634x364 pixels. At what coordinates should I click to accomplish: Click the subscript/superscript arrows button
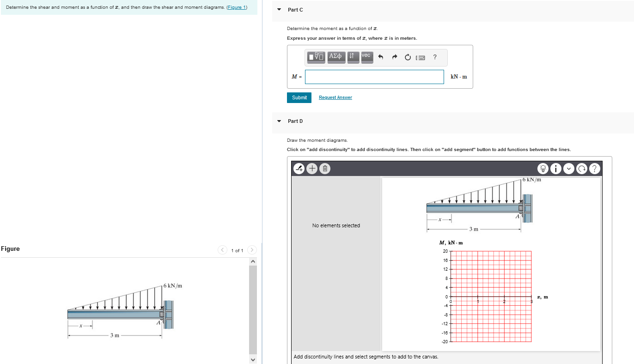(353, 57)
